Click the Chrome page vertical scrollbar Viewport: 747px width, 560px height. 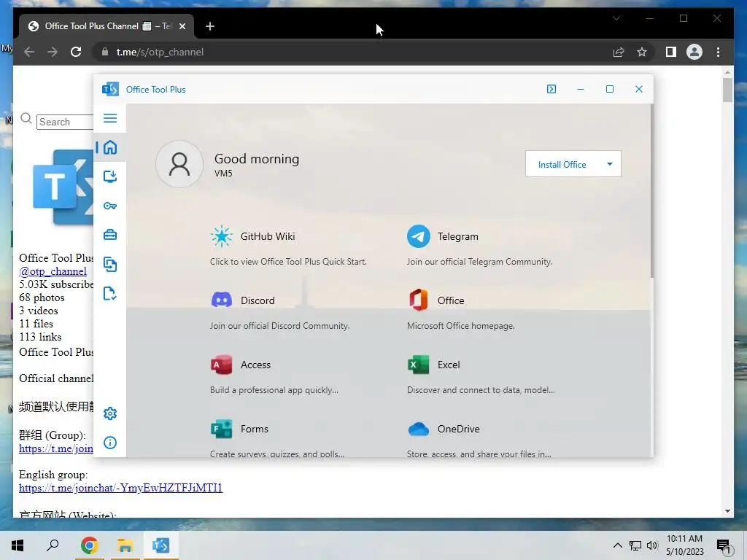[727, 90]
